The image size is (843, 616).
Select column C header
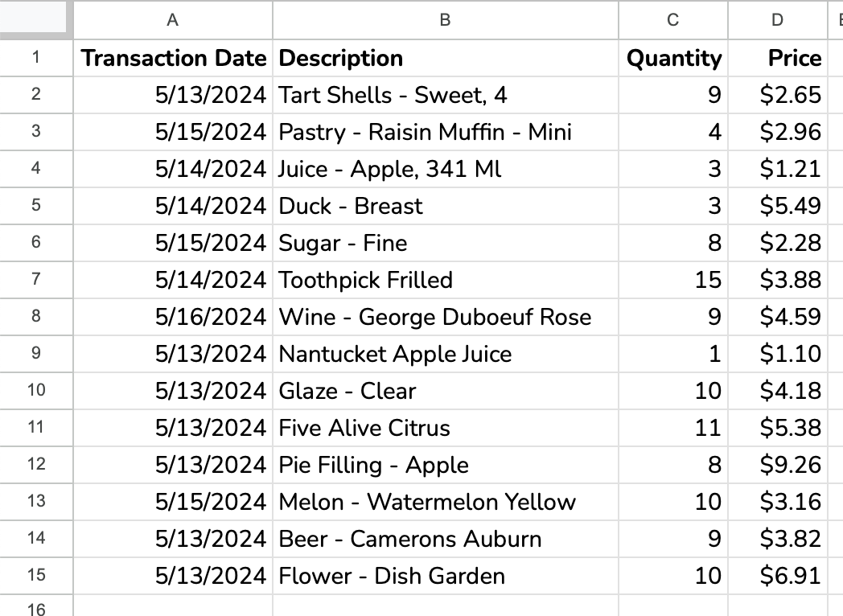tap(674, 21)
